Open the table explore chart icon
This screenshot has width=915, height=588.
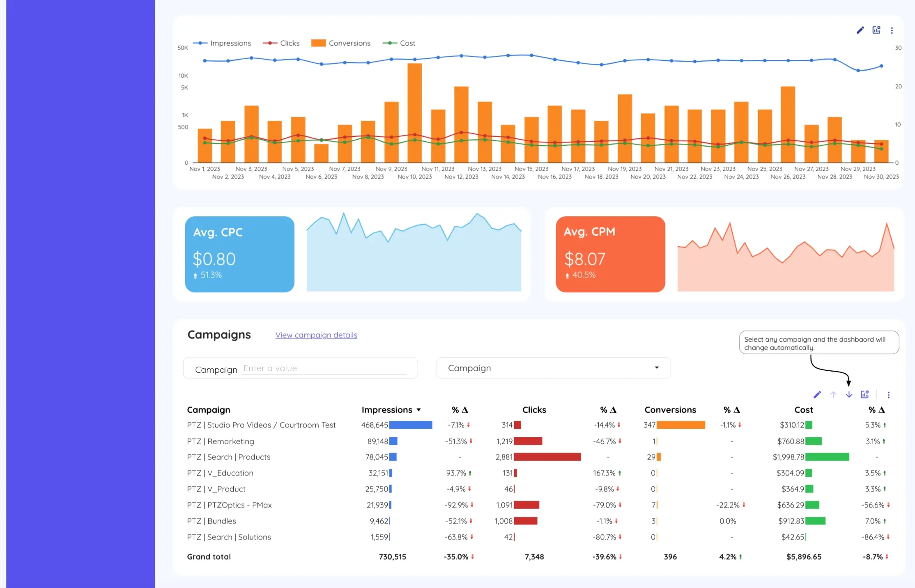[x=865, y=394]
